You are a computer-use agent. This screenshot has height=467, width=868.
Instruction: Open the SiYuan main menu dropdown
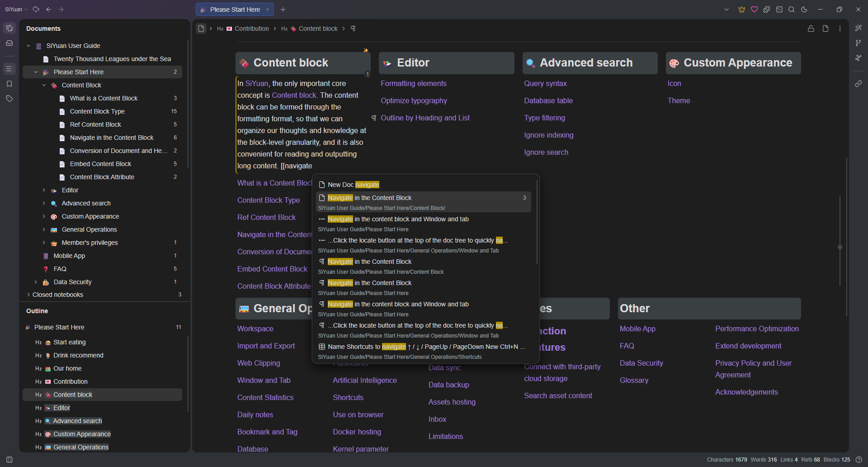coord(16,10)
